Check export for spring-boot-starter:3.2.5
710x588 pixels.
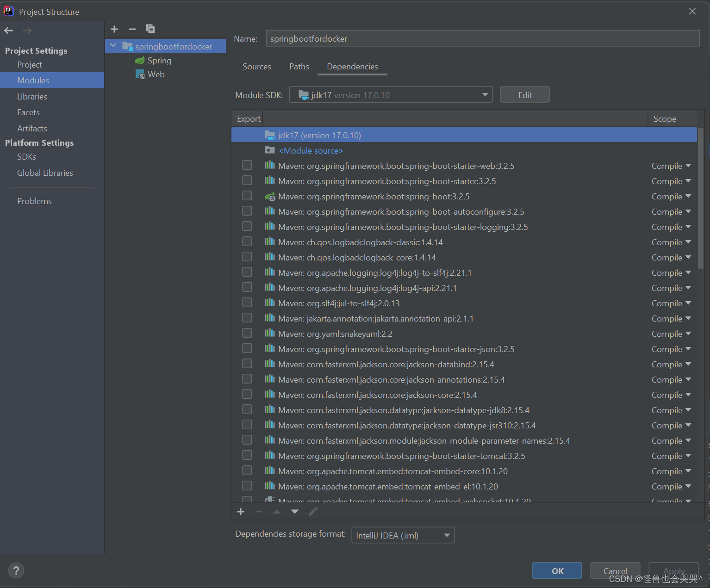247,180
